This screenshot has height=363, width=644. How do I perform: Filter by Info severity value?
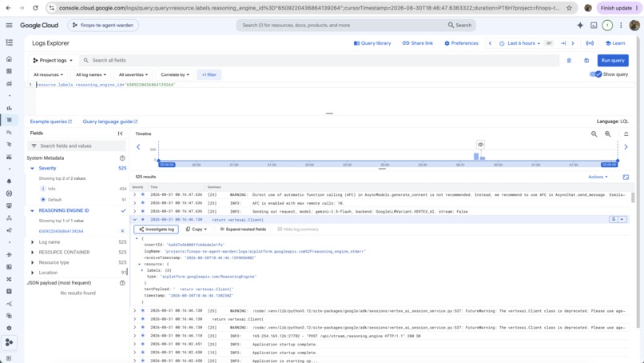pos(51,189)
